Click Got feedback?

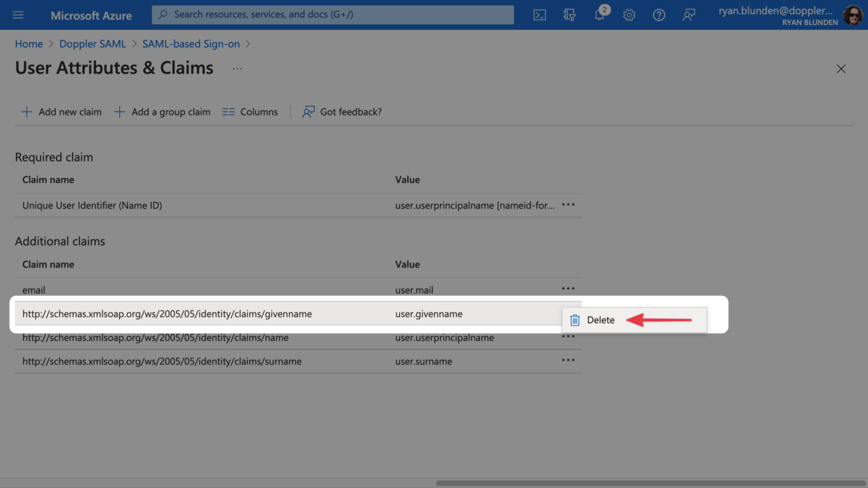[342, 112]
